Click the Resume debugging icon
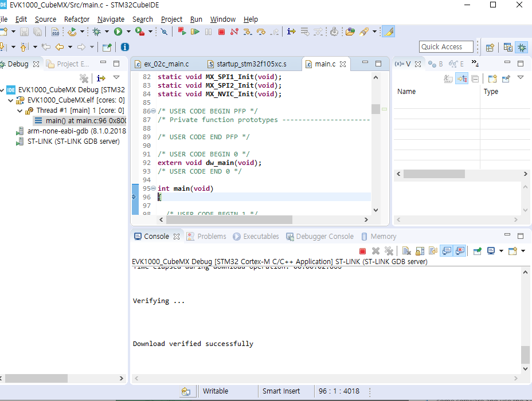 coord(195,32)
